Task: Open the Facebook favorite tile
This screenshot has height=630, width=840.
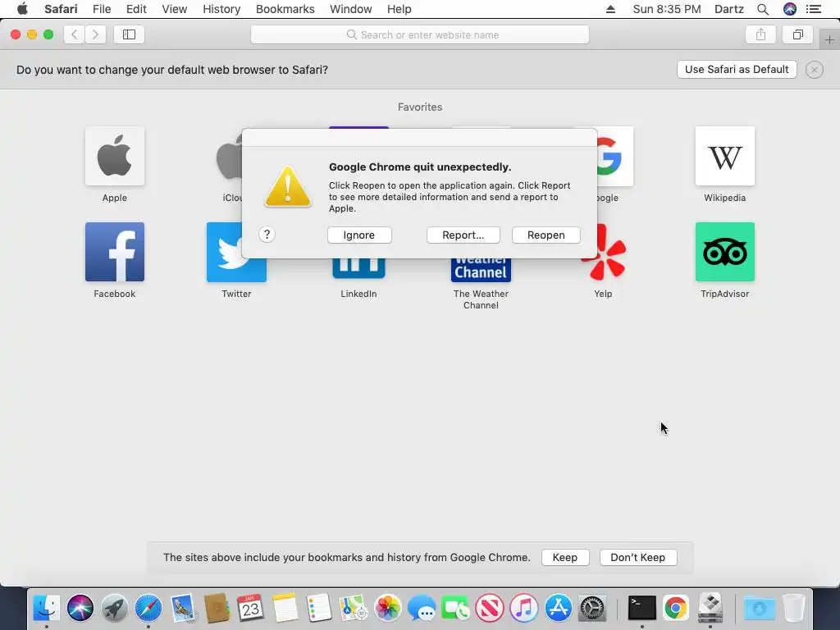Action: (115, 252)
